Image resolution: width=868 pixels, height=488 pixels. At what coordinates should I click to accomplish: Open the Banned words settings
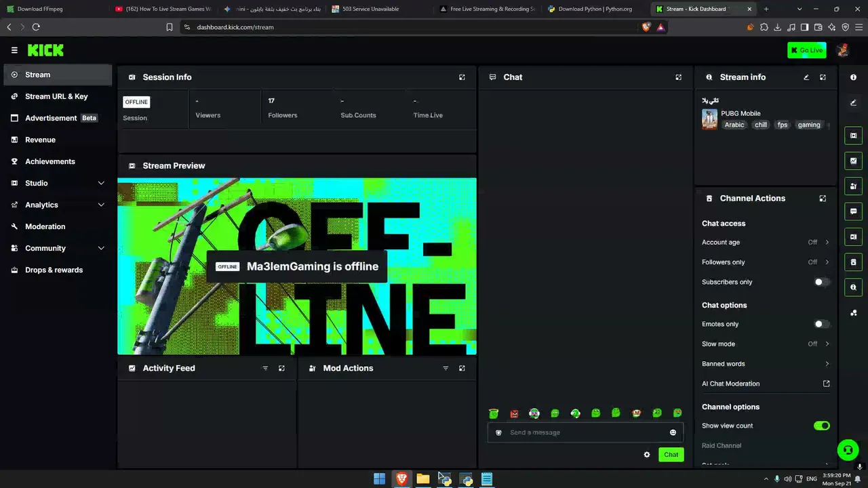coord(766,364)
